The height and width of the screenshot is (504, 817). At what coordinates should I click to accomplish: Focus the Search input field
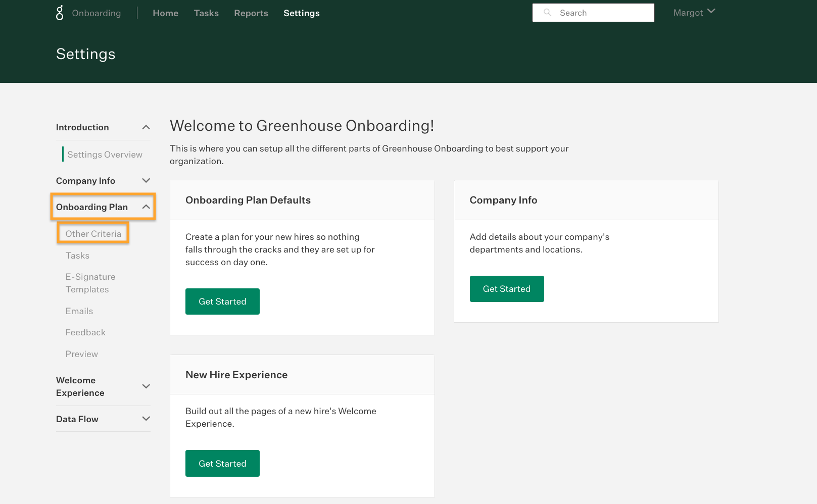(x=593, y=13)
